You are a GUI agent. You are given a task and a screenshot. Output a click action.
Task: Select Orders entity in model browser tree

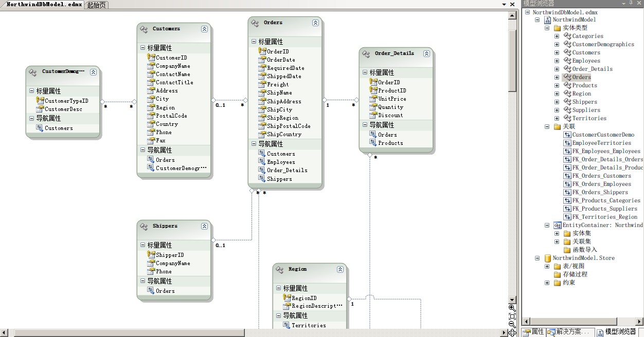coord(582,77)
